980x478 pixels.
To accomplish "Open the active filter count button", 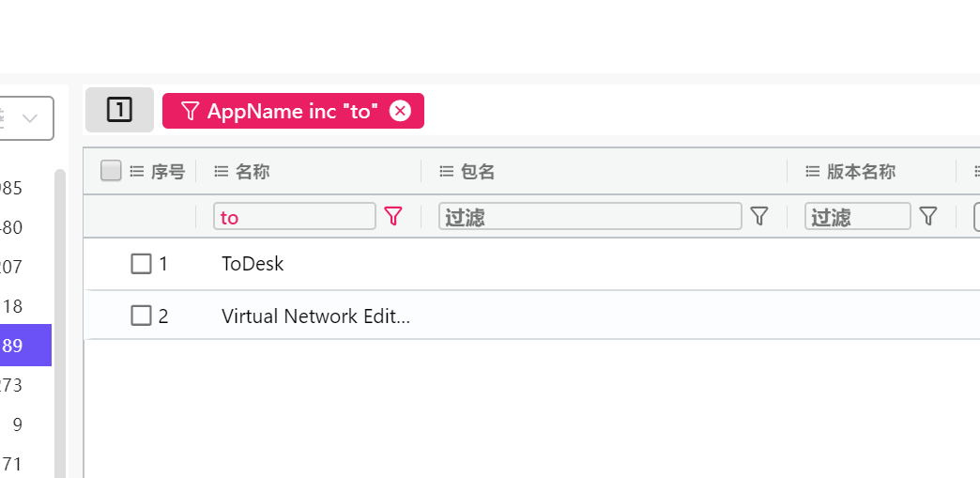I will (119, 110).
